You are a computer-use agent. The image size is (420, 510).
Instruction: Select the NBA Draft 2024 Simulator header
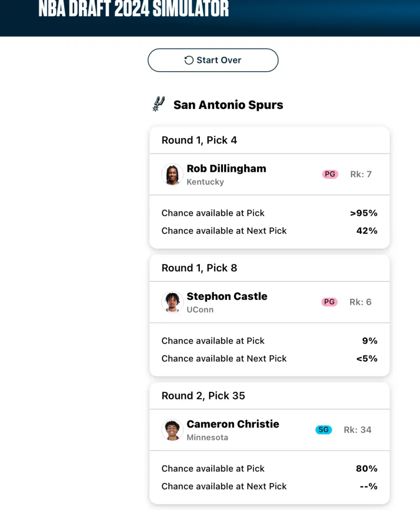click(133, 9)
